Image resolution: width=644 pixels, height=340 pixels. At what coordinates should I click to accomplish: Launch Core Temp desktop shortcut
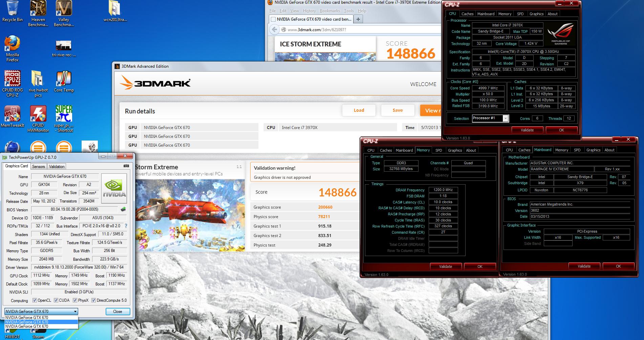pyautogui.click(x=64, y=81)
